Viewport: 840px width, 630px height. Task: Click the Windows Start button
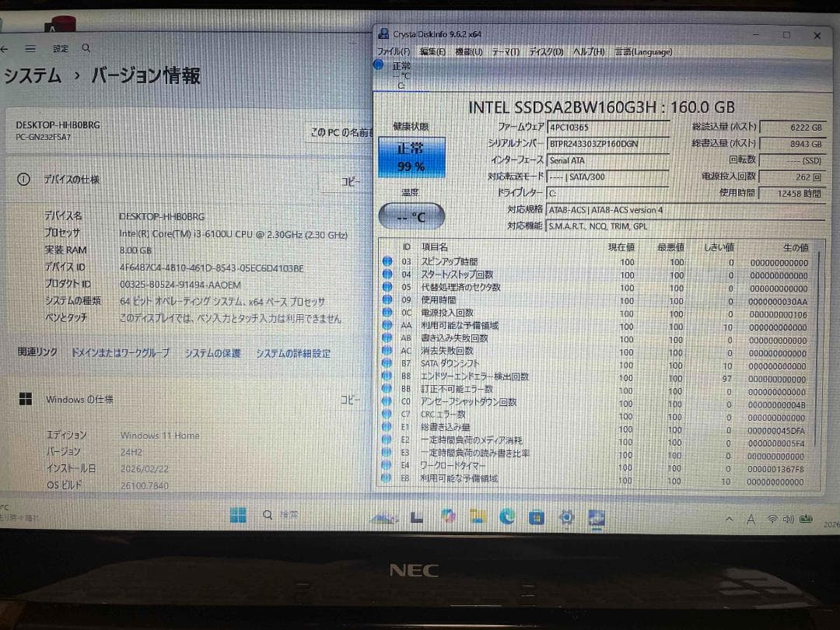239,514
